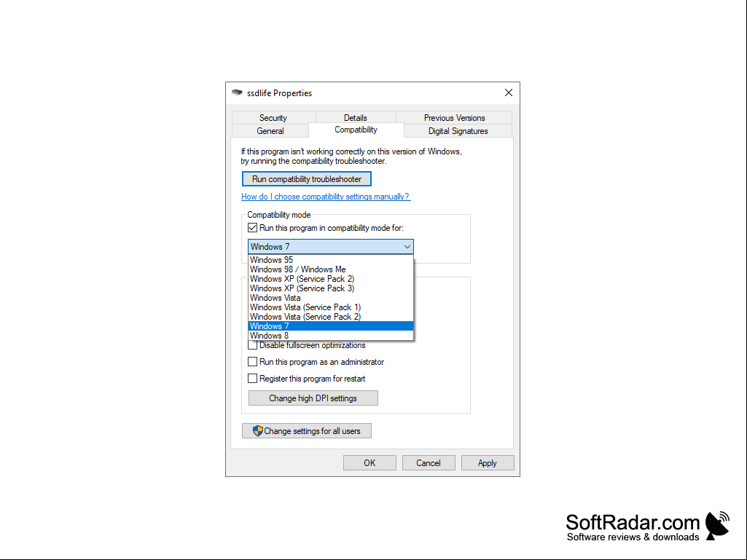Collapse the Windows 7 compatibility combo box

[331, 247]
